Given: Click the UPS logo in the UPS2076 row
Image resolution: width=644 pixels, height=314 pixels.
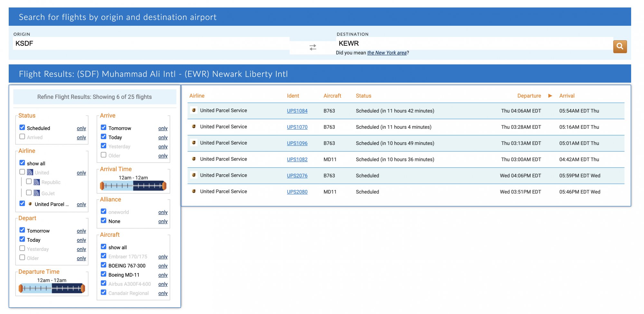Looking at the screenshot, I should point(194,175).
